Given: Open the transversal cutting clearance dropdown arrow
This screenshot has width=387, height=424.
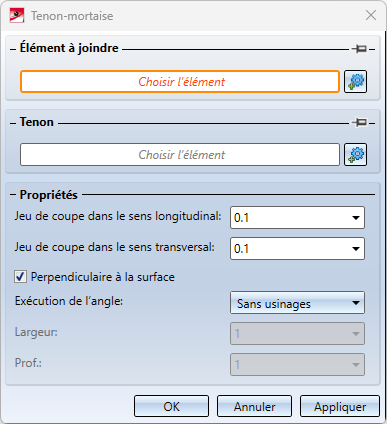Looking at the screenshot, I should [x=356, y=249].
